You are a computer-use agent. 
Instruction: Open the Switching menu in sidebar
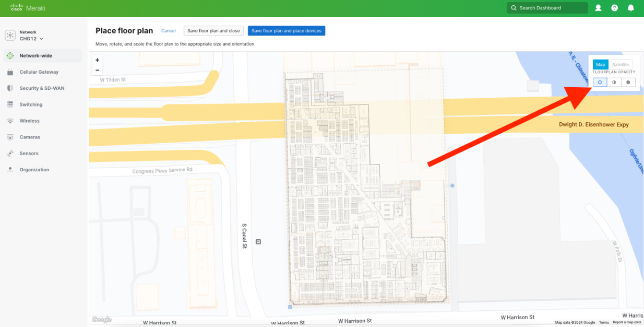pos(31,104)
